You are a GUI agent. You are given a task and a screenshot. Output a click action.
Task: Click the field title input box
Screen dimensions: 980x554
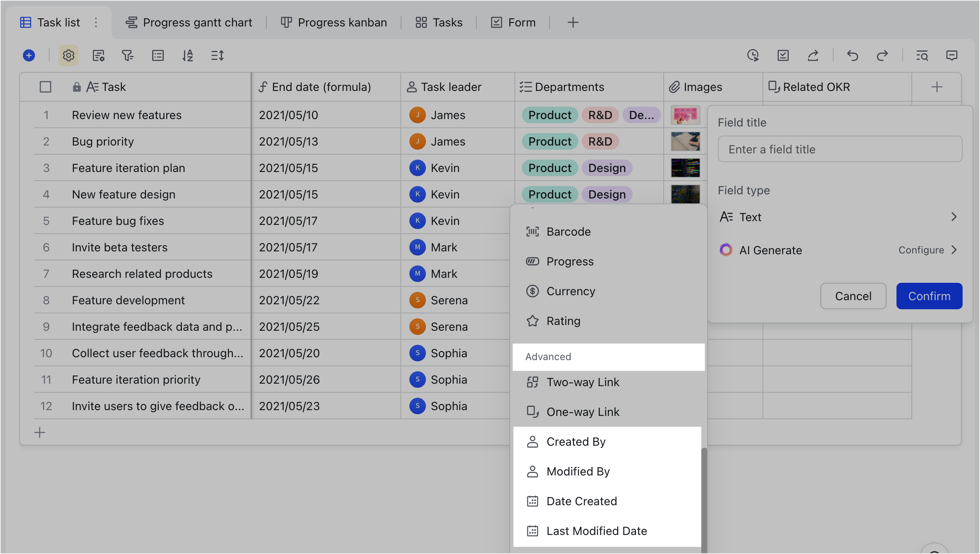(840, 149)
